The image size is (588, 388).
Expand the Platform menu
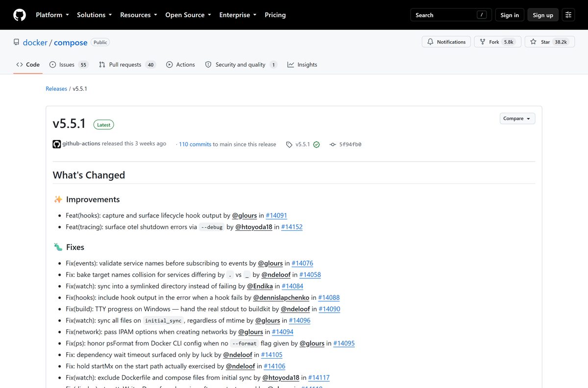pos(52,15)
